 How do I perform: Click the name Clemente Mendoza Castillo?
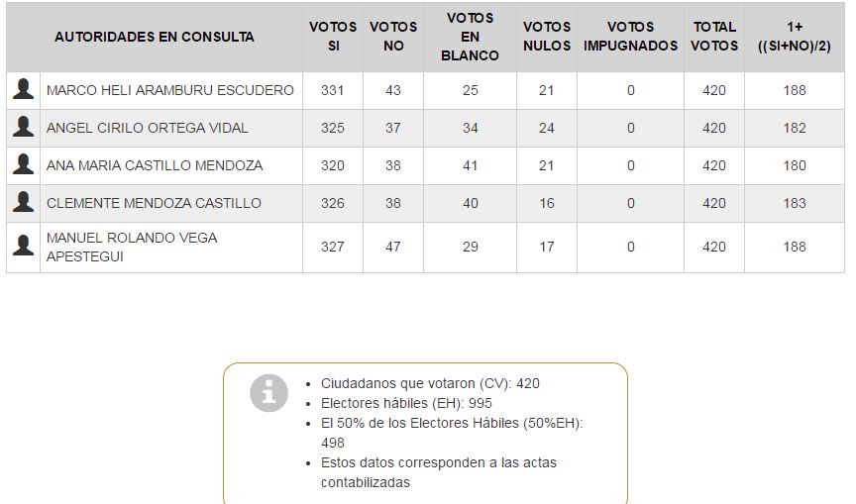coord(154,203)
